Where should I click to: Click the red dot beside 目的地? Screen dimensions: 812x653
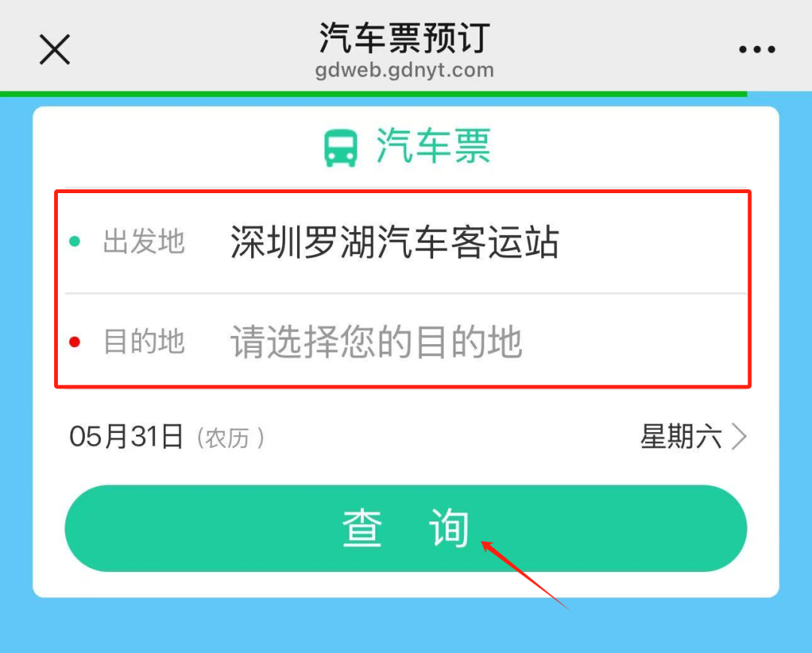[74, 343]
